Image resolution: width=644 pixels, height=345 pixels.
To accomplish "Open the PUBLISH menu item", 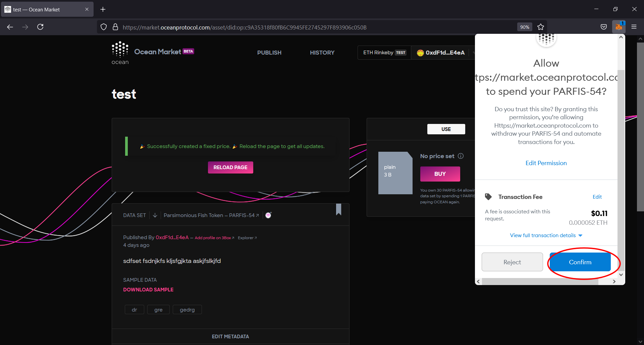I will [x=269, y=53].
